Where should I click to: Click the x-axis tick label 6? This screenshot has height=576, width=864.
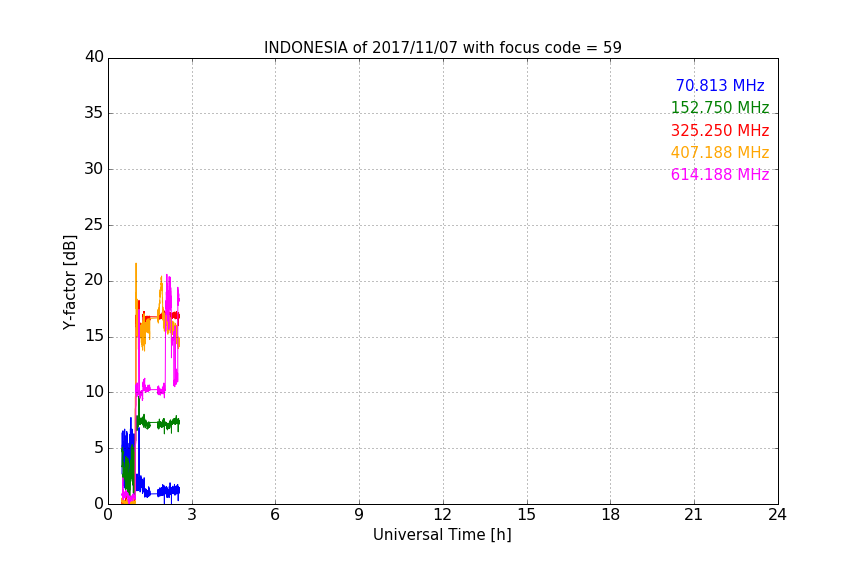(276, 515)
